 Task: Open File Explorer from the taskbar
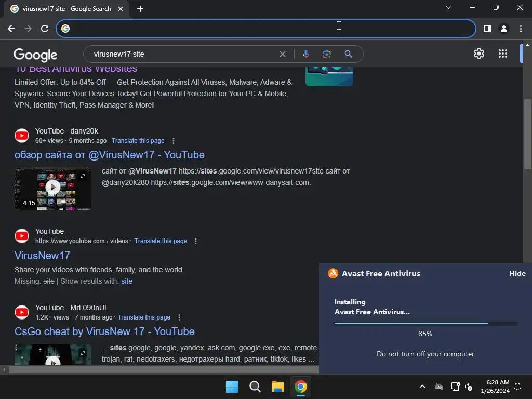[x=278, y=387]
